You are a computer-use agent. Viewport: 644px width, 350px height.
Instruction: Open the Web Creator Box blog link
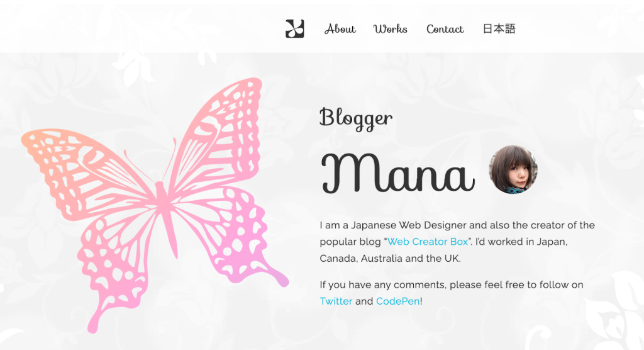[428, 242]
